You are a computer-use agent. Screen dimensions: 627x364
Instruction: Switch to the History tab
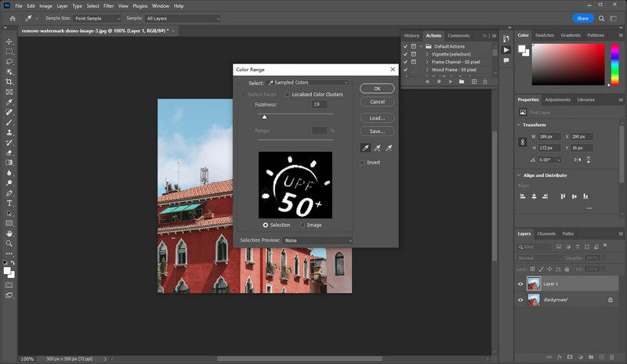411,35
